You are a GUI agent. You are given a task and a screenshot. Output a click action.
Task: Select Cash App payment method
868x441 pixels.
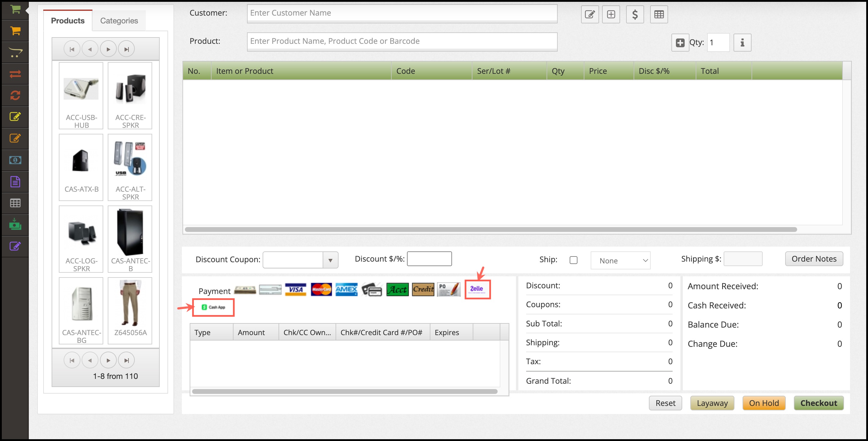213,307
